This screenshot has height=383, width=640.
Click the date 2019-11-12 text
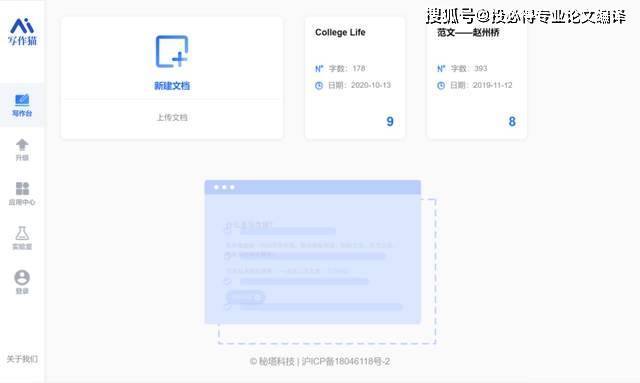492,85
